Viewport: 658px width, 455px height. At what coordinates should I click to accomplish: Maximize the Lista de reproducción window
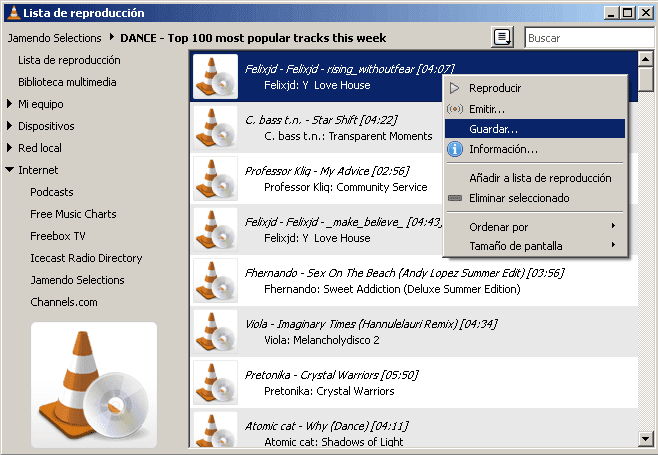[x=628, y=13]
